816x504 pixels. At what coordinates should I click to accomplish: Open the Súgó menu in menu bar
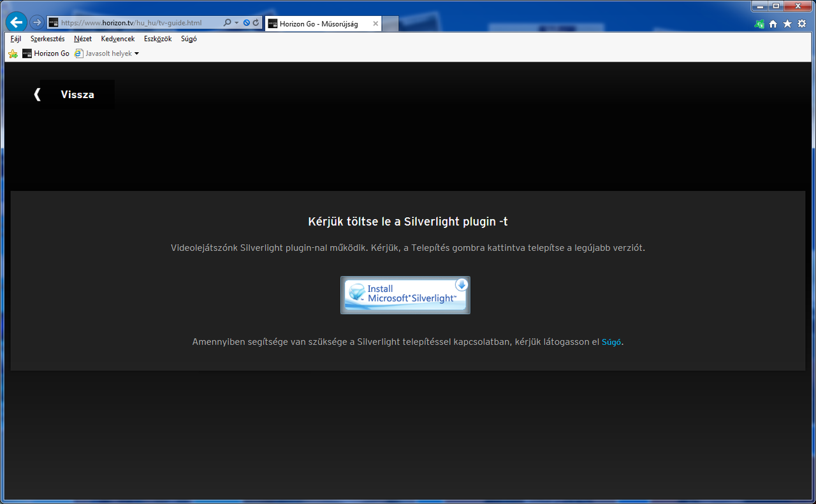click(x=189, y=39)
